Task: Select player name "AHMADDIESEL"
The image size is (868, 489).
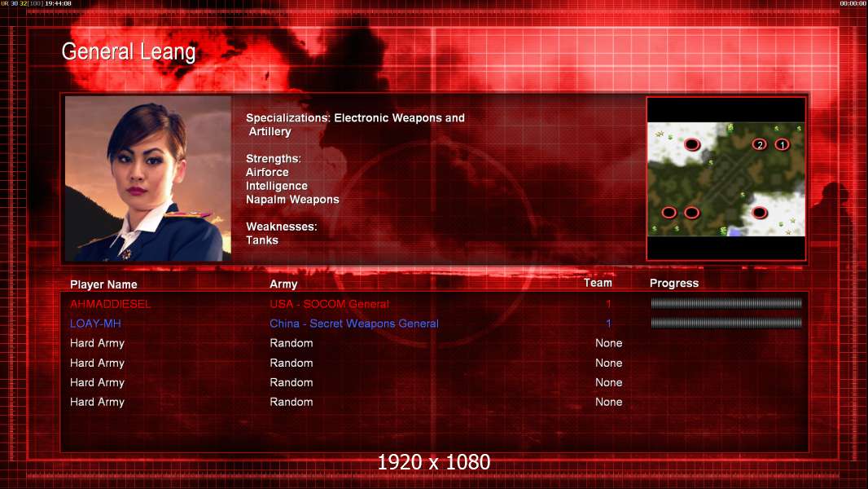Action: [110, 304]
